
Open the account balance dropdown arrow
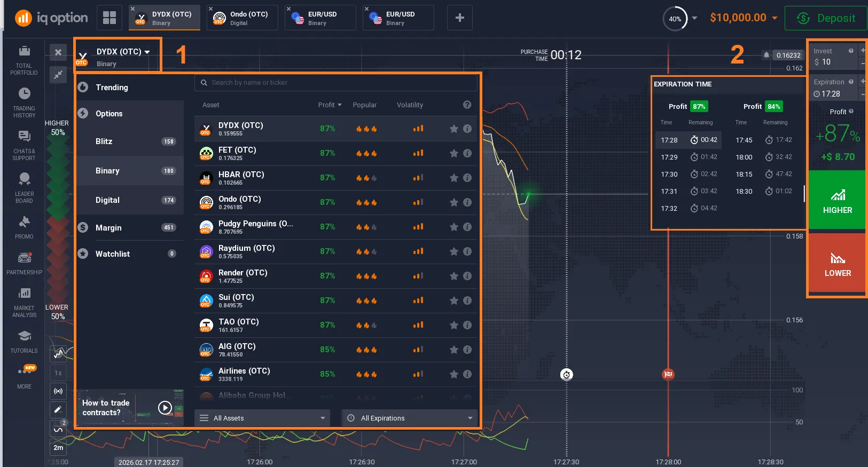coord(775,18)
